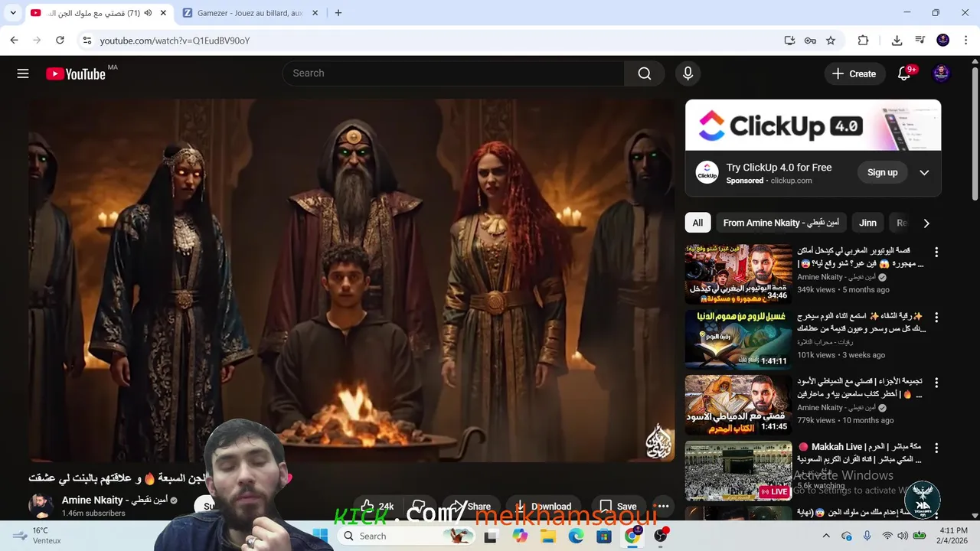Go to the YouTube home logo
This screenshot has height=551, width=980.
coord(75,73)
